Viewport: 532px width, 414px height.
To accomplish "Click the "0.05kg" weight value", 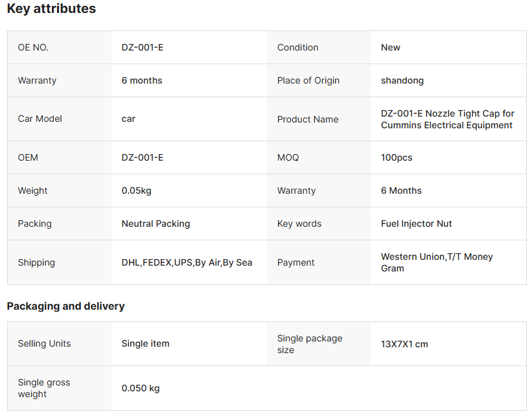I will point(137,190).
